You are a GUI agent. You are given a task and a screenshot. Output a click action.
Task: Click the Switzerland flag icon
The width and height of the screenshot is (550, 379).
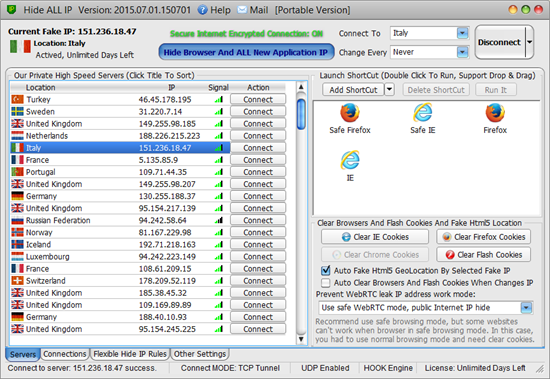coord(17,281)
